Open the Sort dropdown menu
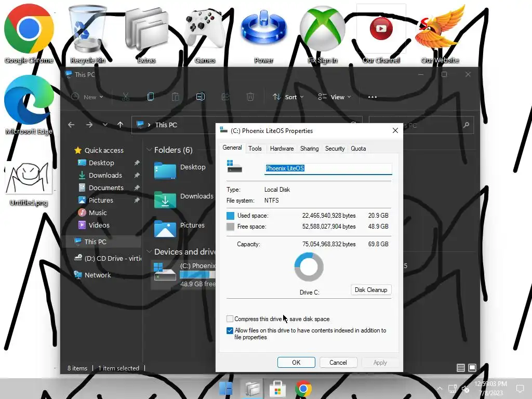Screen dimensions: 532x399 tap(288, 97)
